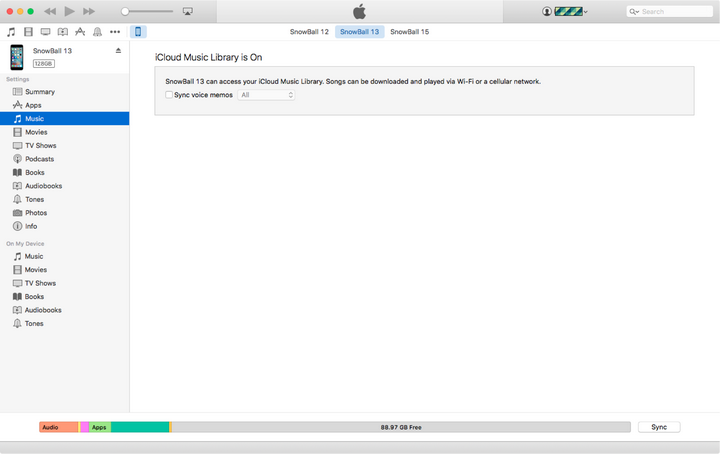Click the iCloud Music Library is On heading

(x=208, y=57)
